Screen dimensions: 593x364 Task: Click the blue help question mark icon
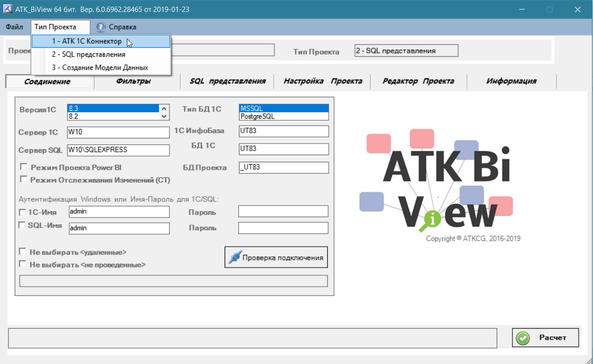(x=101, y=27)
